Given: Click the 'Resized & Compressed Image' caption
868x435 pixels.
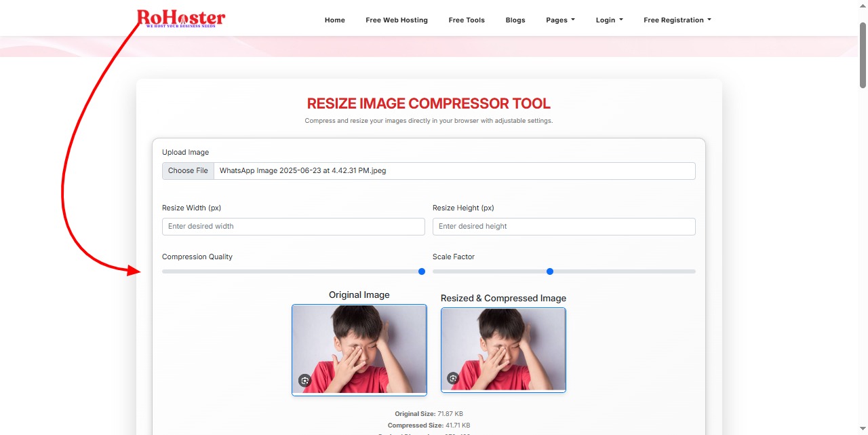Looking at the screenshot, I should point(503,299).
